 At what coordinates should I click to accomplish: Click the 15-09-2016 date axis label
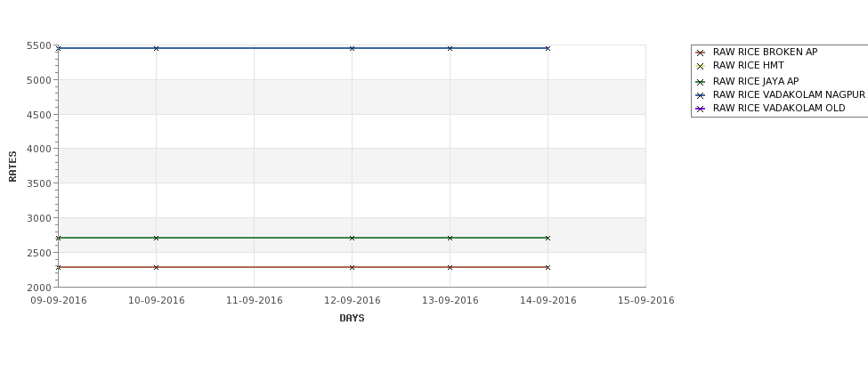646,301
